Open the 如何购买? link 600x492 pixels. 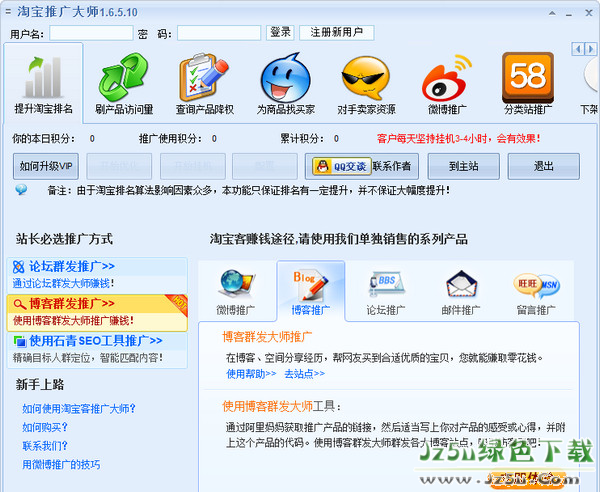coord(45,427)
